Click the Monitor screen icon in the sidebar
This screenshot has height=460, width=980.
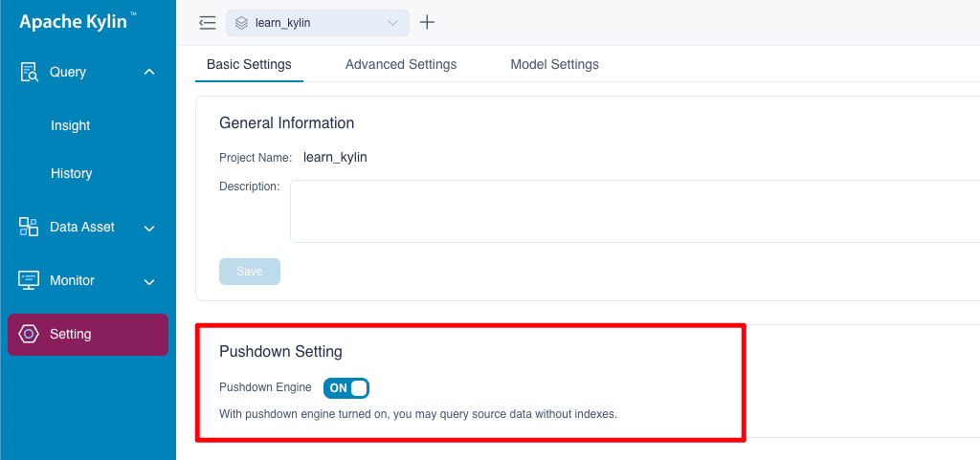pos(29,280)
